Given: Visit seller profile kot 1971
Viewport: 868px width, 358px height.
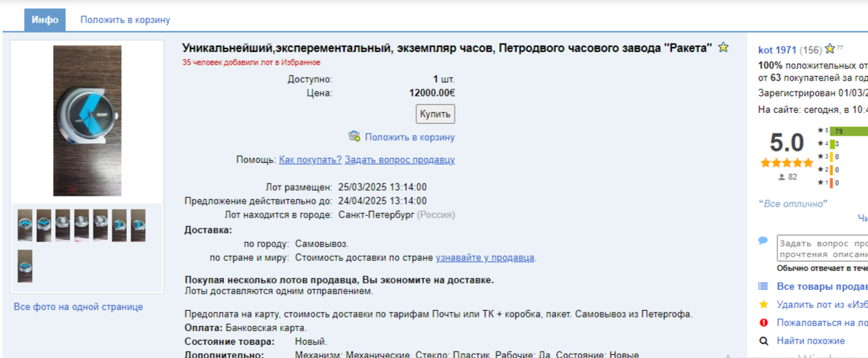Looking at the screenshot, I should (x=777, y=50).
